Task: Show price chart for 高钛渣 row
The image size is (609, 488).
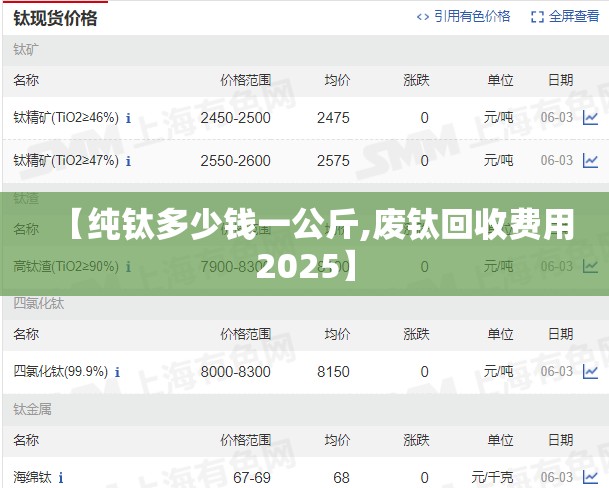Action: point(590,267)
